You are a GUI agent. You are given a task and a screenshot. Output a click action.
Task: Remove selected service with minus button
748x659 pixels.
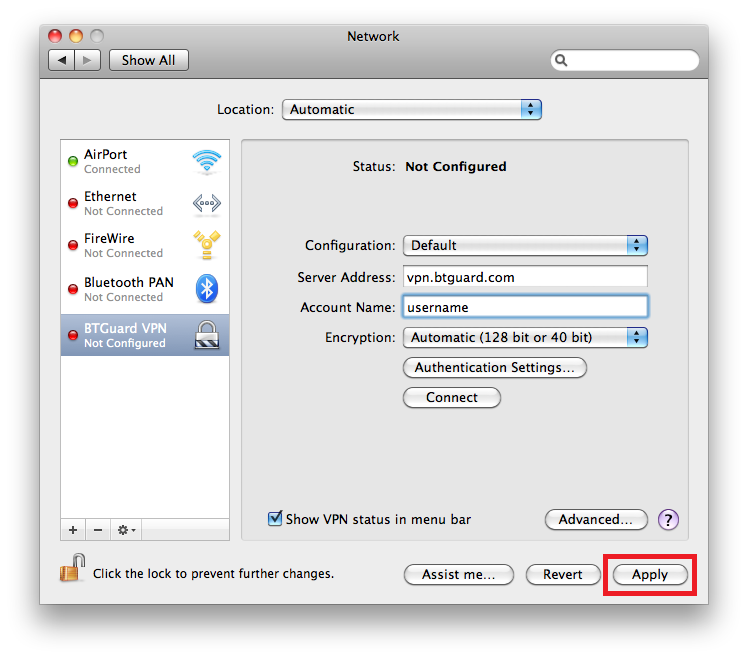(97, 529)
